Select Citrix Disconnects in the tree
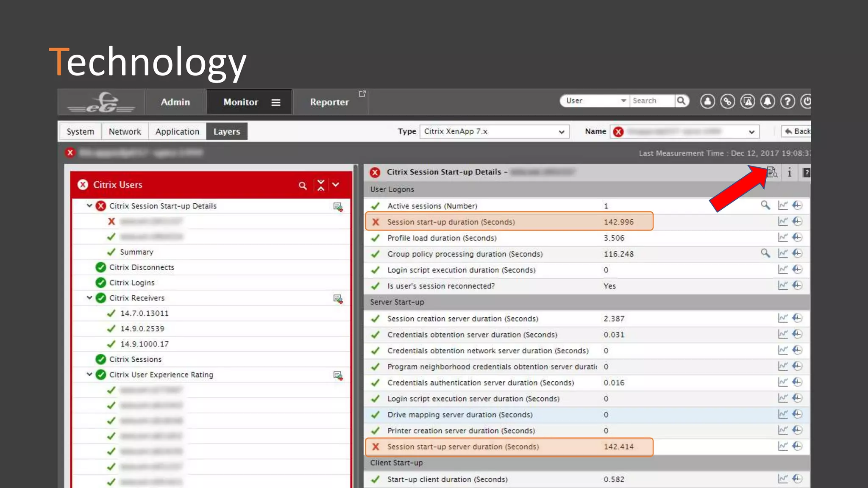868x488 pixels. [142, 267]
